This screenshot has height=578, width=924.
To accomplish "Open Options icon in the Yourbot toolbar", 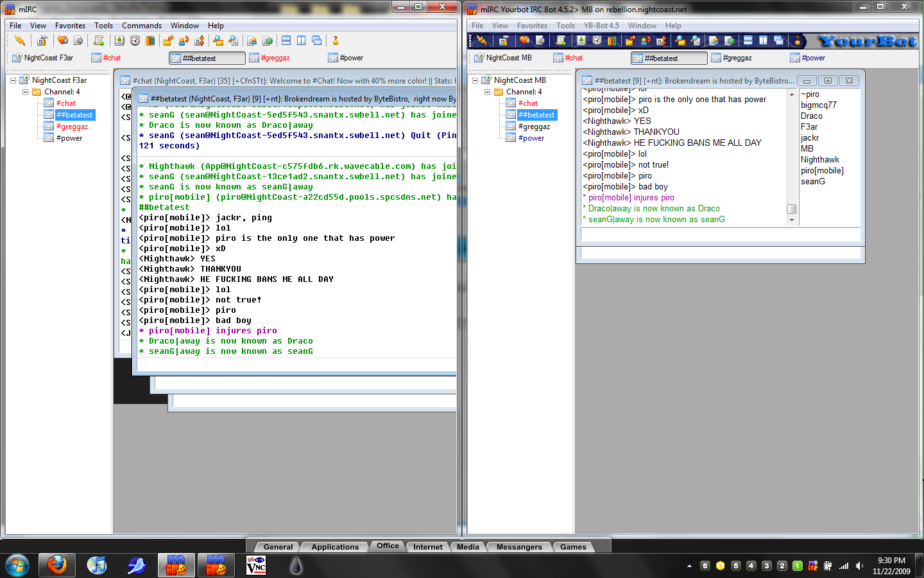I will (504, 40).
